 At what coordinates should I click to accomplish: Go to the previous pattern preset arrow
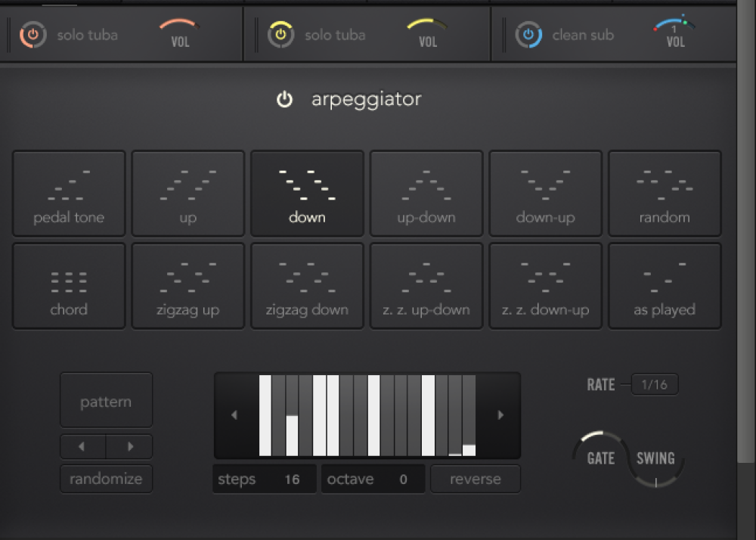(x=83, y=447)
